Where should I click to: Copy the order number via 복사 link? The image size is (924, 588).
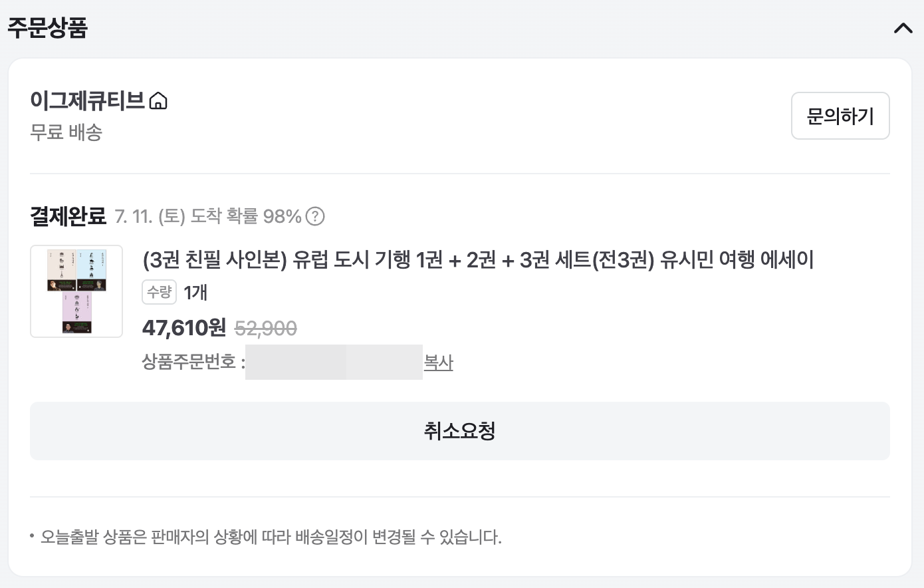439,363
